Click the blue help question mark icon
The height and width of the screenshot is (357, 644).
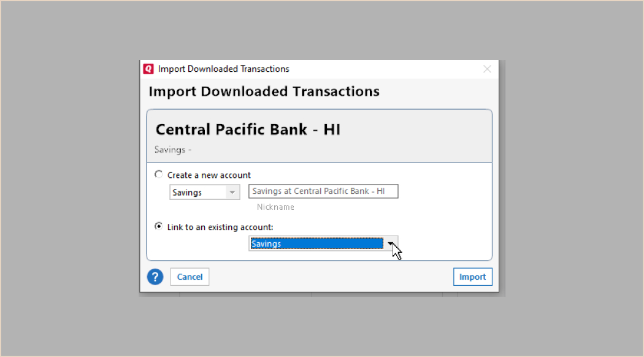(x=155, y=277)
